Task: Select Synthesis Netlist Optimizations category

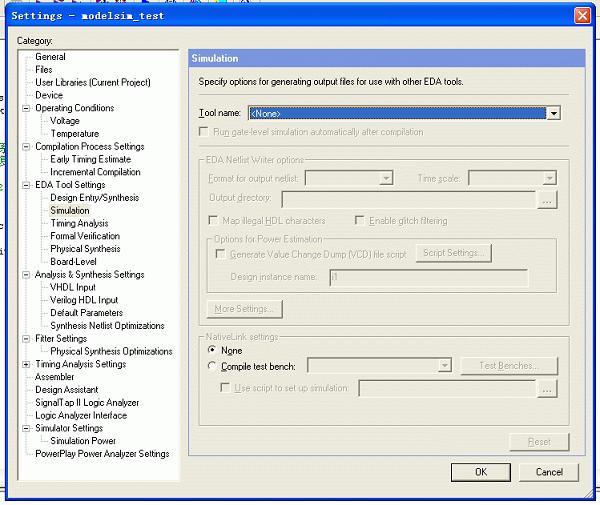Action: (107, 326)
